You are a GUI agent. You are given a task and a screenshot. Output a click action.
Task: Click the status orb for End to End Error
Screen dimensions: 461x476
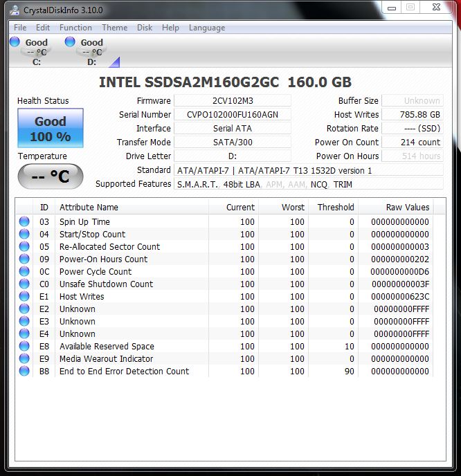pos(24,371)
